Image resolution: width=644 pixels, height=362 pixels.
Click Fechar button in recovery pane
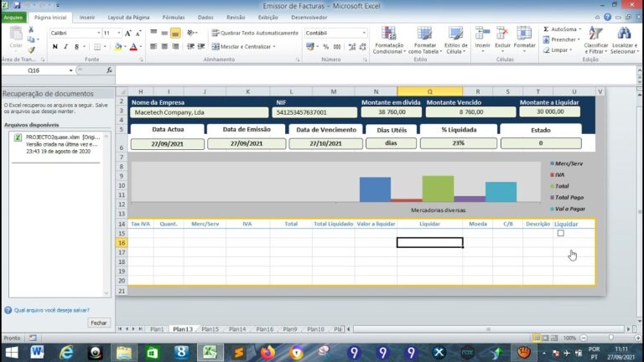tap(99, 323)
